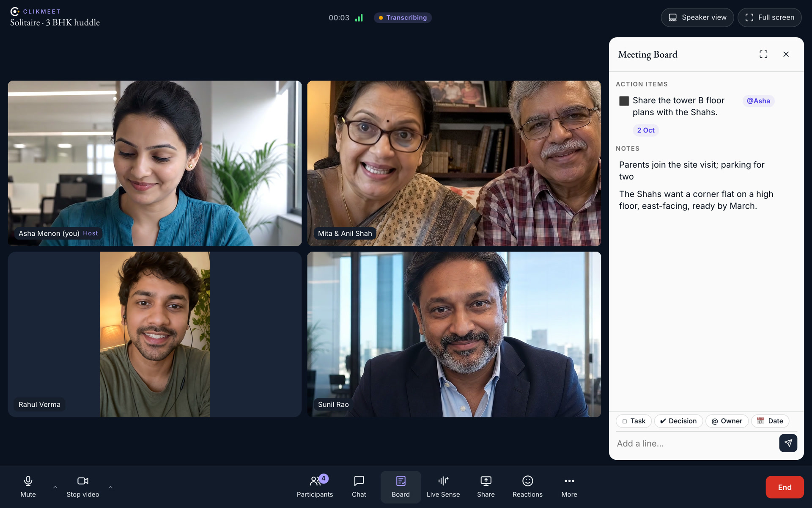The height and width of the screenshot is (508, 812).
Task: Start screen Share
Action: 486,487
